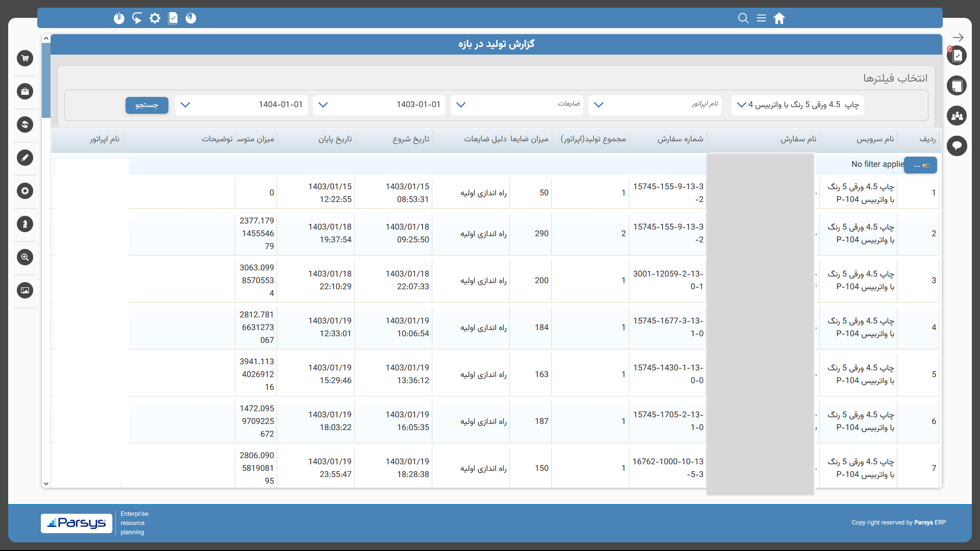This screenshot has height=551, width=980.
Task: Expand the end date 1404-01-01 dropdown
Action: click(x=185, y=105)
